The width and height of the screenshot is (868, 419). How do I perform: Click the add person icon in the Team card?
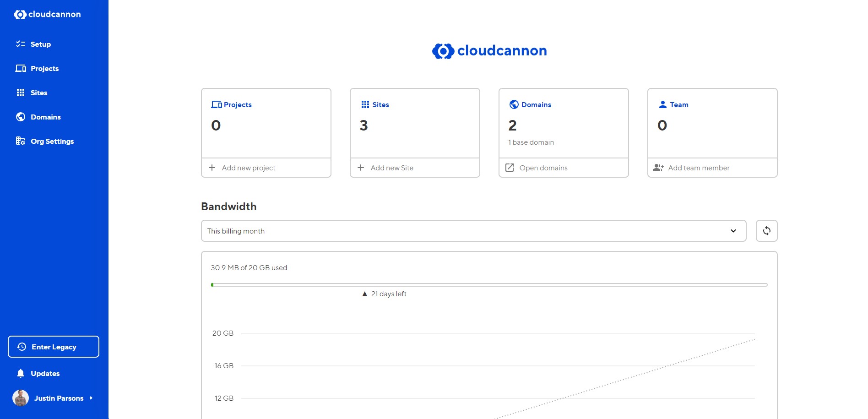658,168
